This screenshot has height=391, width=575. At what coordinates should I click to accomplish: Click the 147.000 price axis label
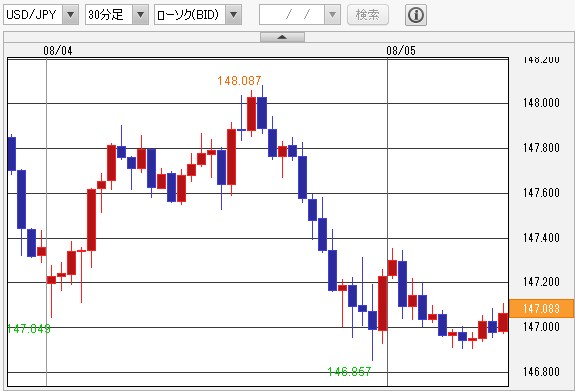541,327
